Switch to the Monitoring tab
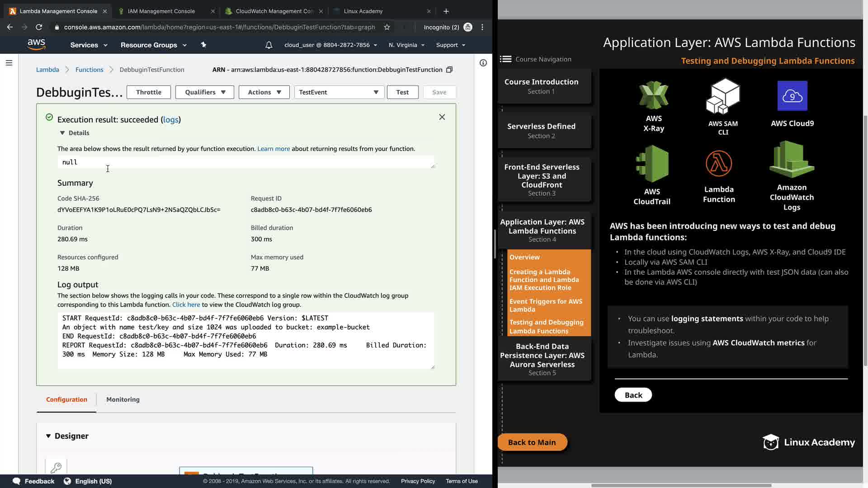 point(123,399)
